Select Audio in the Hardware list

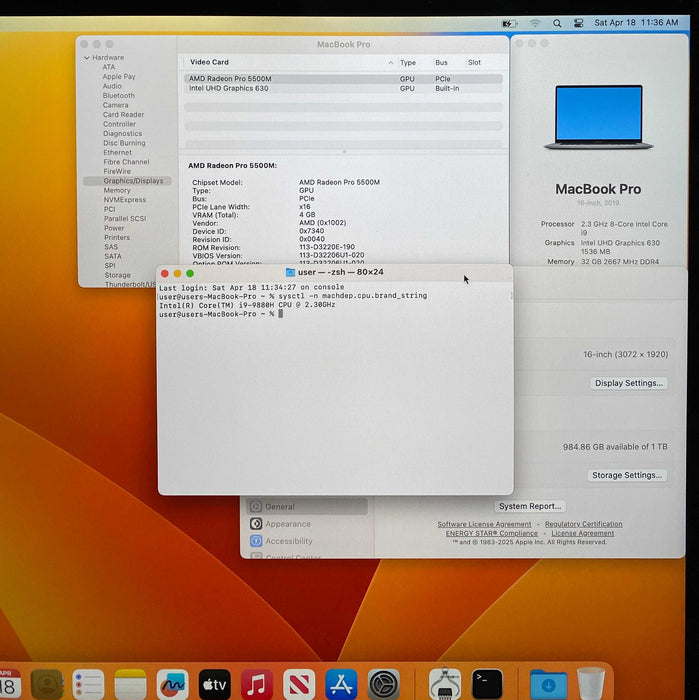tap(112, 86)
